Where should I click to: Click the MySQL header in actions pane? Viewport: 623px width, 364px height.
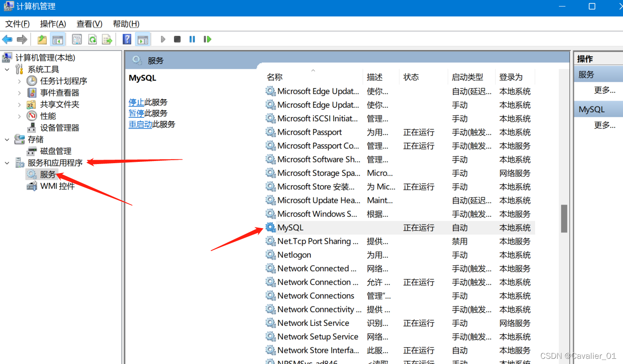point(598,110)
